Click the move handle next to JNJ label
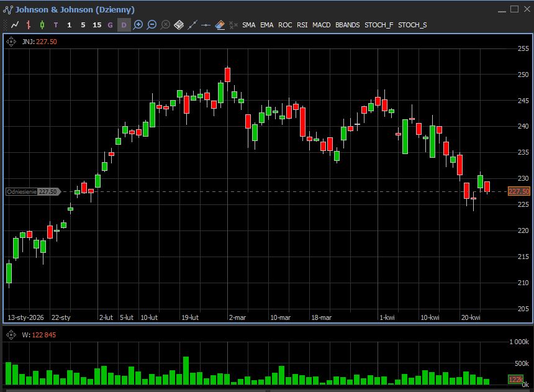Viewport: 534px width, 392px height. (11, 42)
